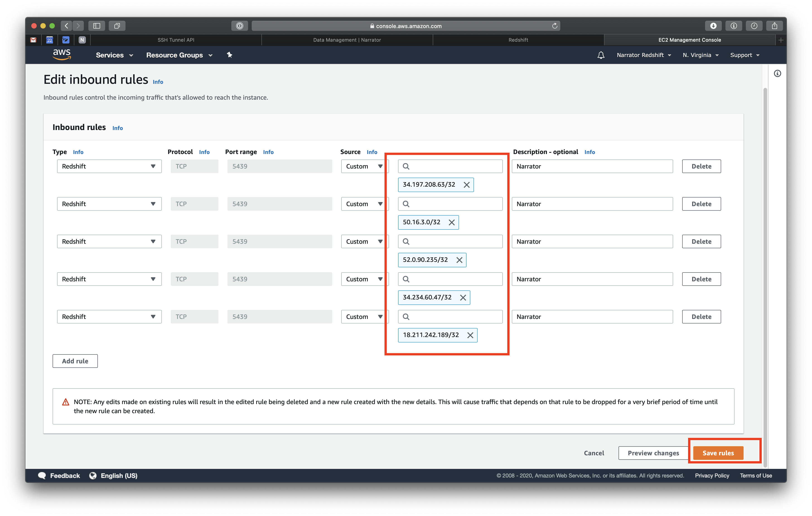This screenshot has height=516, width=812.
Task: Open the Gmail pinned tab
Action: pos(33,40)
